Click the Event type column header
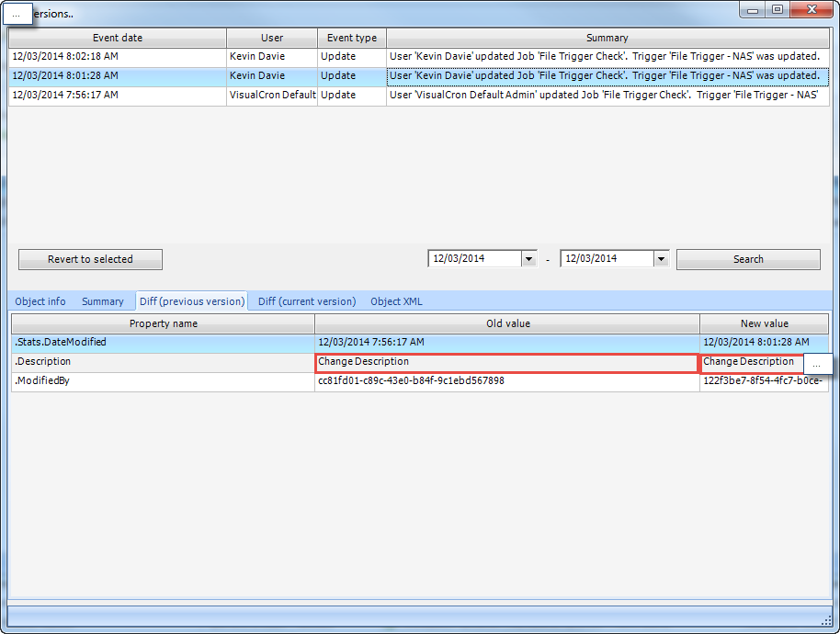 (351, 38)
